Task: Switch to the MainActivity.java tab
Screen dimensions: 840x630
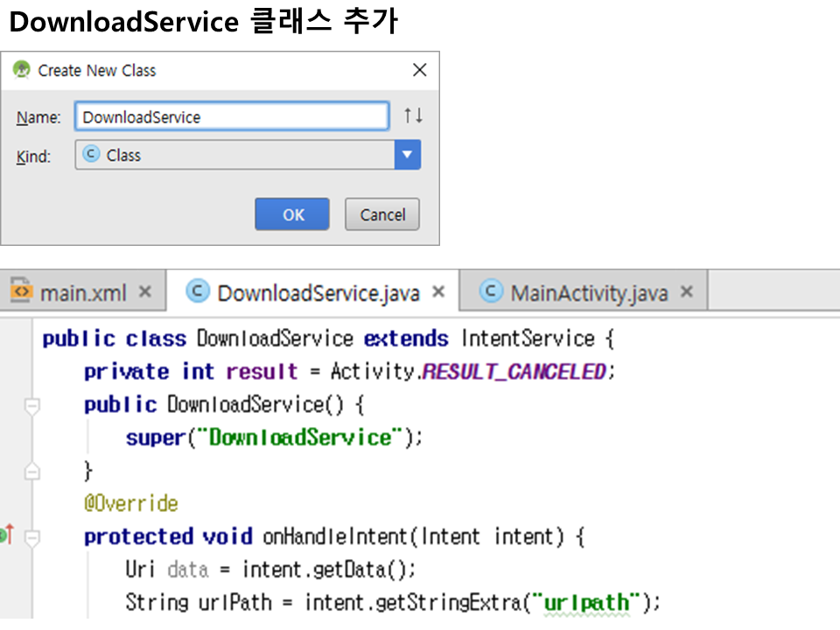Action: point(589,292)
